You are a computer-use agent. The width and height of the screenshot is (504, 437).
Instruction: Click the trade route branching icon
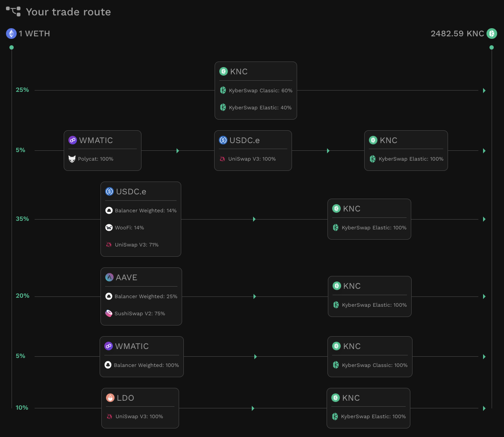pyautogui.click(x=13, y=12)
